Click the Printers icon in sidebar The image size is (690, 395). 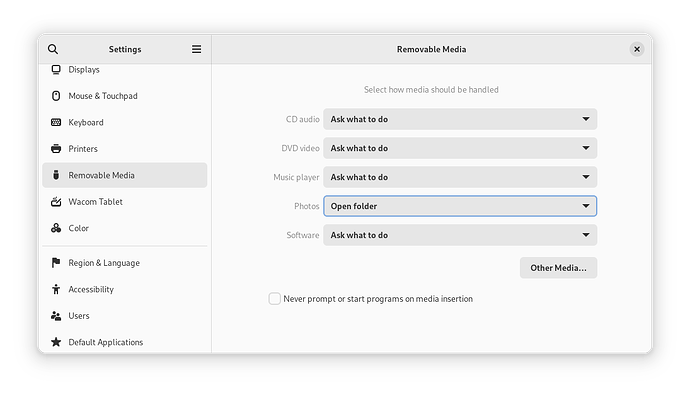(56, 149)
